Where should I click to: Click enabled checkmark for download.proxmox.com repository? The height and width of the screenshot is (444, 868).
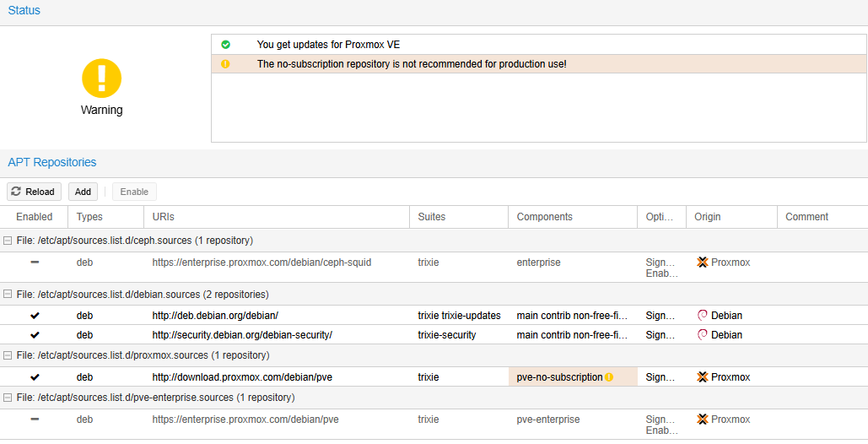[x=35, y=377]
